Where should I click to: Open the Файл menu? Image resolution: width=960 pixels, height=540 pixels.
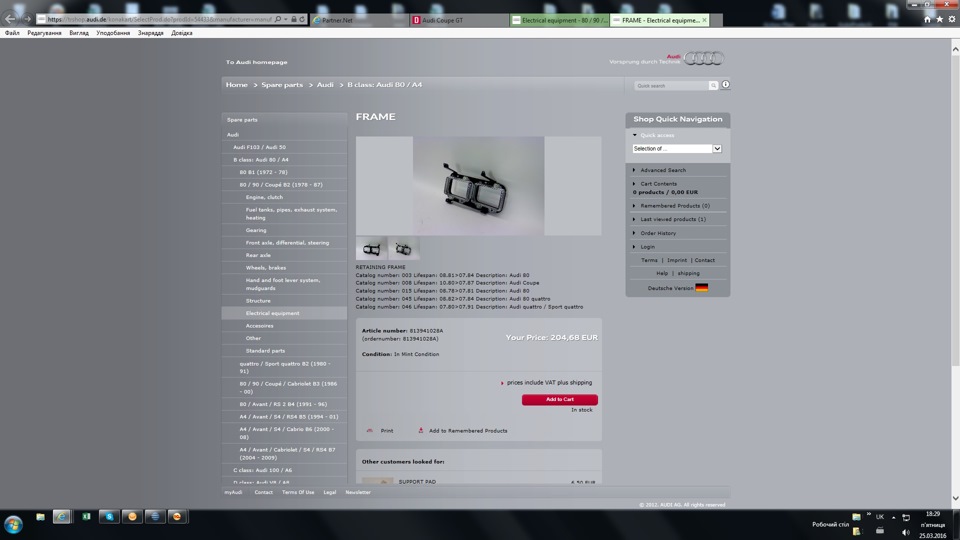[12, 33]
